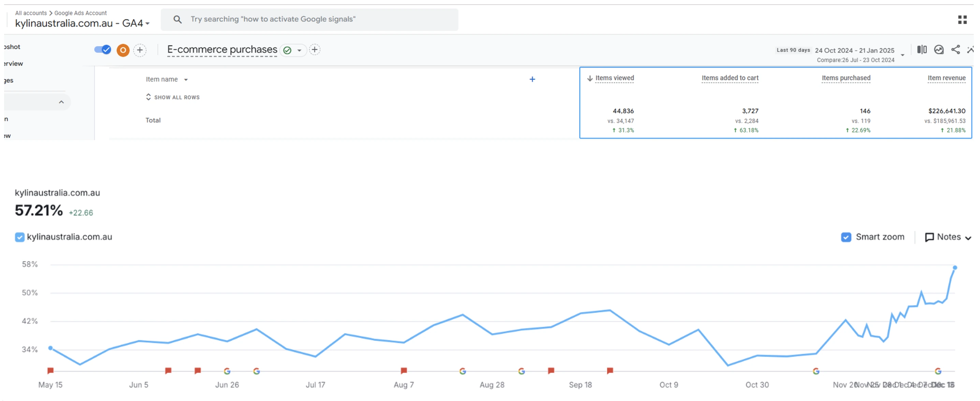This screenshot has height=401, width=980.
Task: Click the 57.21% visibility score
Action: [x=39, y=210]
